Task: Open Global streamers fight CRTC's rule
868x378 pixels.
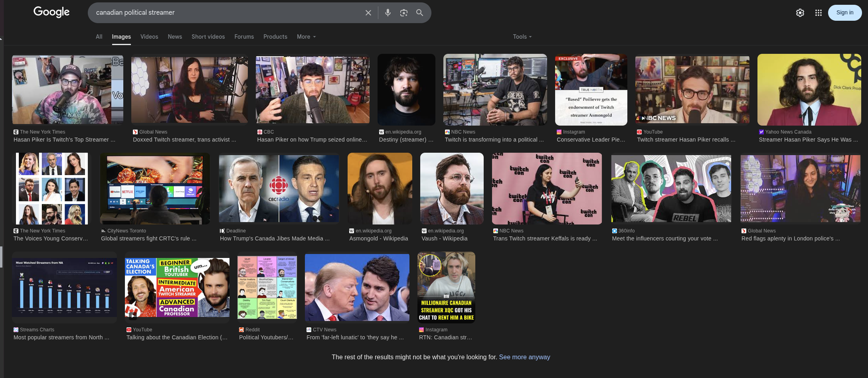Action: point(148,238)
